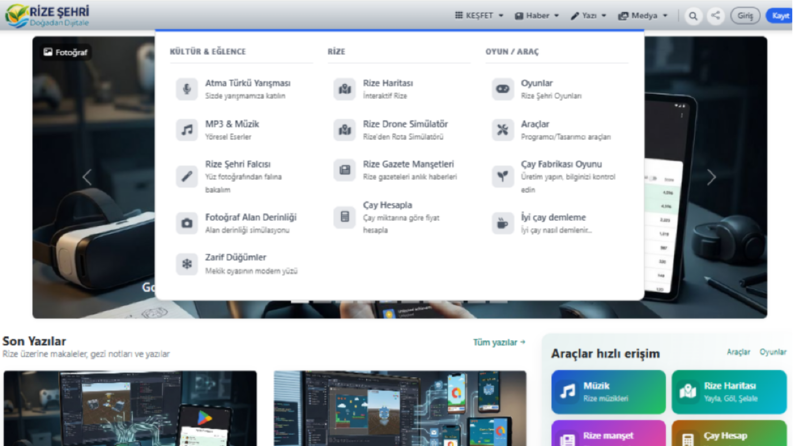Open the Rize manşet quick access card
This screenshot has height=446, width=793.
click(x=608, y=433)
